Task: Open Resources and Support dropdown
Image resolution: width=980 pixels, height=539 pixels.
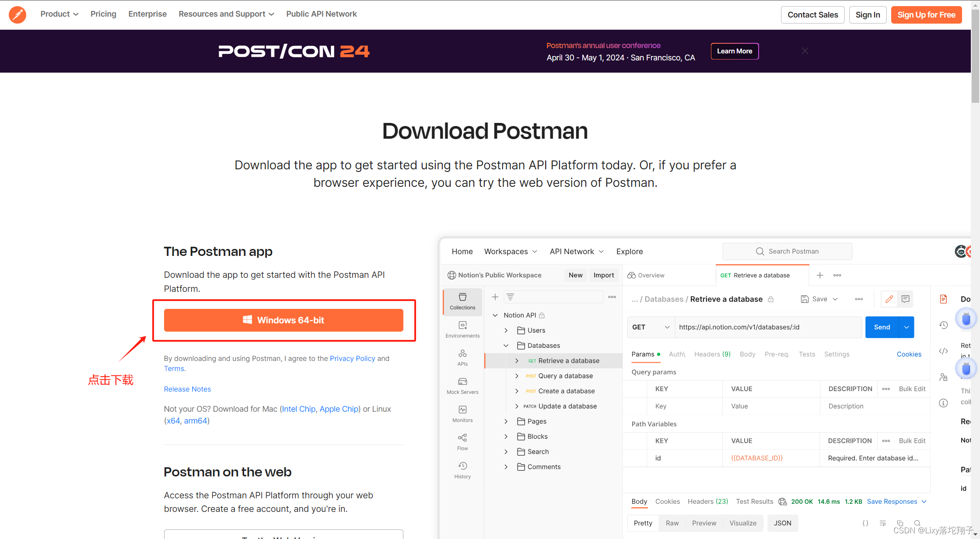Action: coord(226,14)
